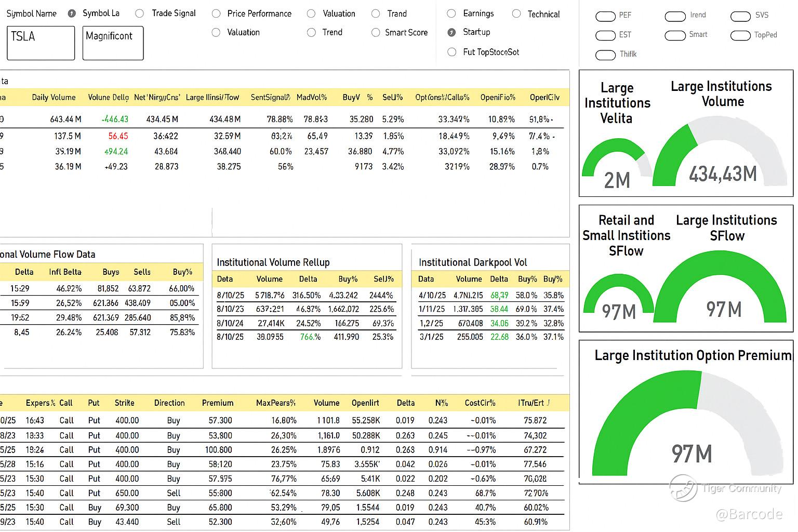
Task: Click the TSLA symbol input box
Action: 41,43
